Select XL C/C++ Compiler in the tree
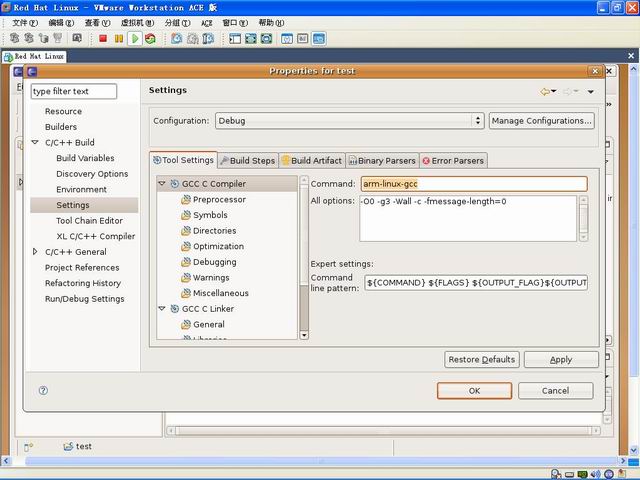 coord(96,236)
